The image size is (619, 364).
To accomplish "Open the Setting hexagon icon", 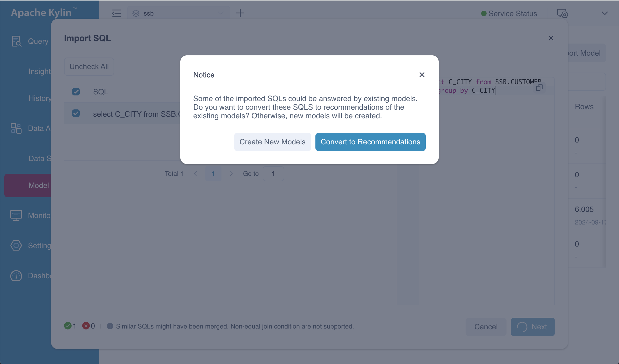I will [x=16, y=245].
